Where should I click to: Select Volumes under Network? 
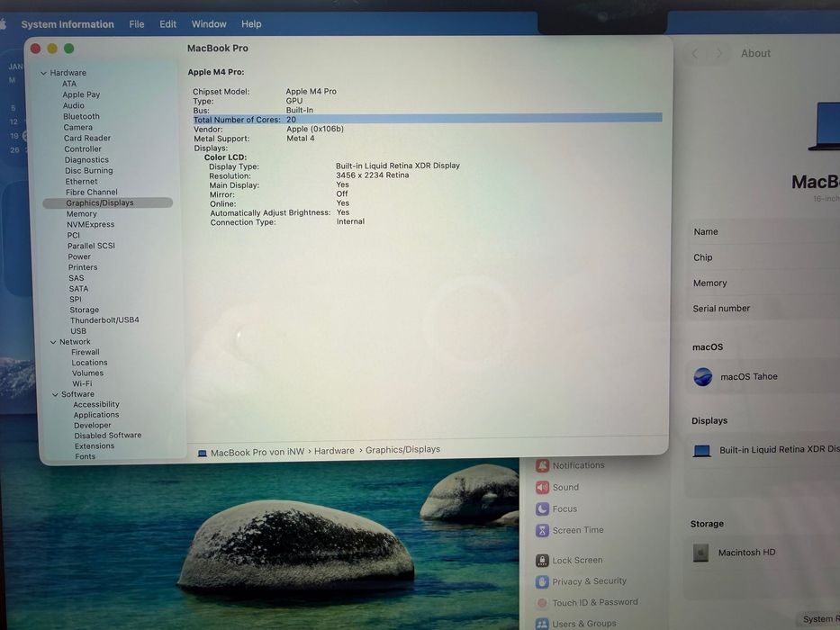tap(88, 373)
